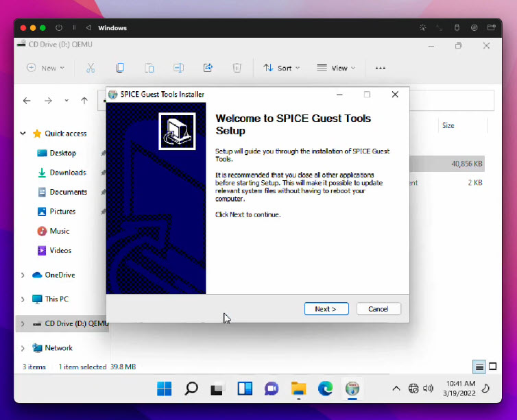Expand the This PC tree node
This screenshot has height=420, width=517.
coord(23,299)
